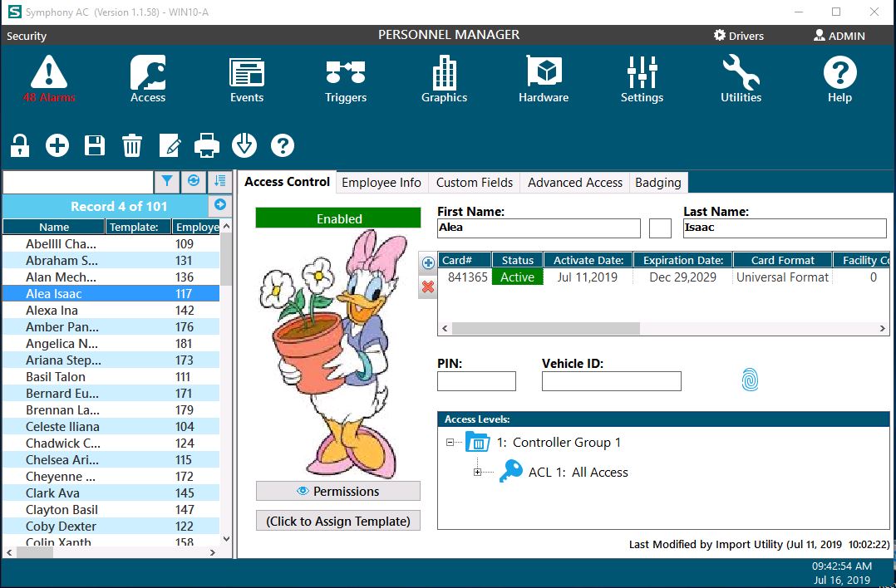Click the card table horizontal scrollbar thumb
896x588 pixels.
[x=546, y=328]
